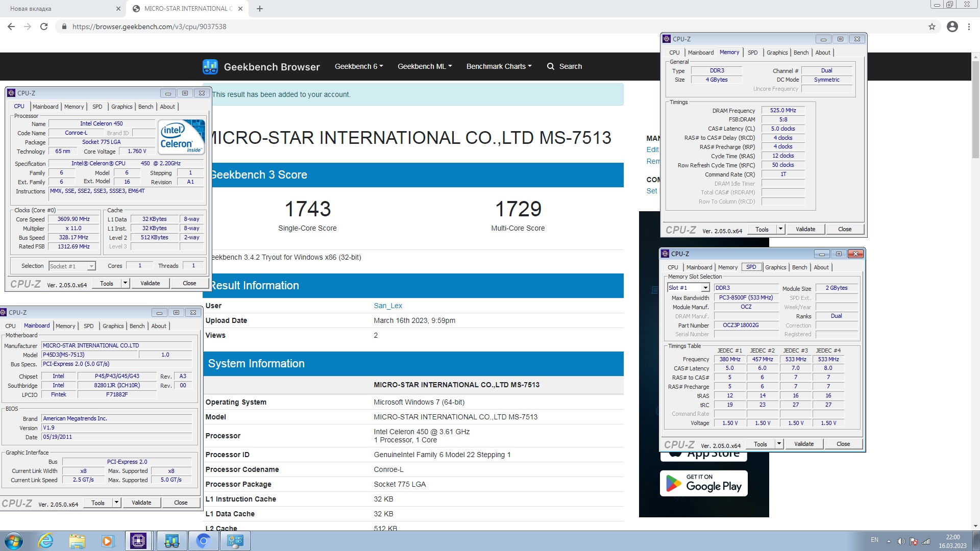Expand the Geekbench ML navbar dropdown

pyautogui.click(x=425, y=66)
